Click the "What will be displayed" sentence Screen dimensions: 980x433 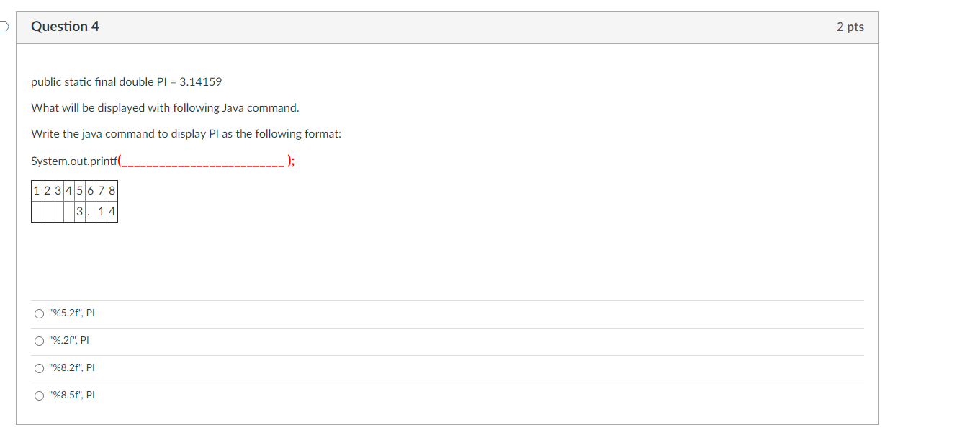click(164, 108)
